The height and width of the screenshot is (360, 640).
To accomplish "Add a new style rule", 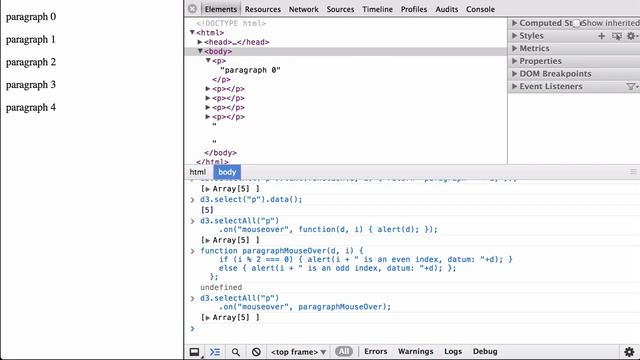I will click(601, 36).
